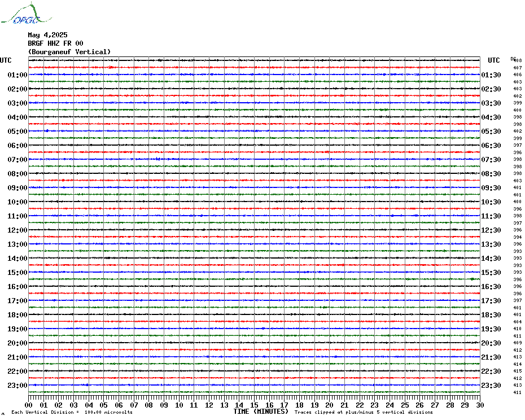The width and height of the screenshot is (525, 420).
Task: Select the '14:00' hour label
Action: tap(17, 258)
